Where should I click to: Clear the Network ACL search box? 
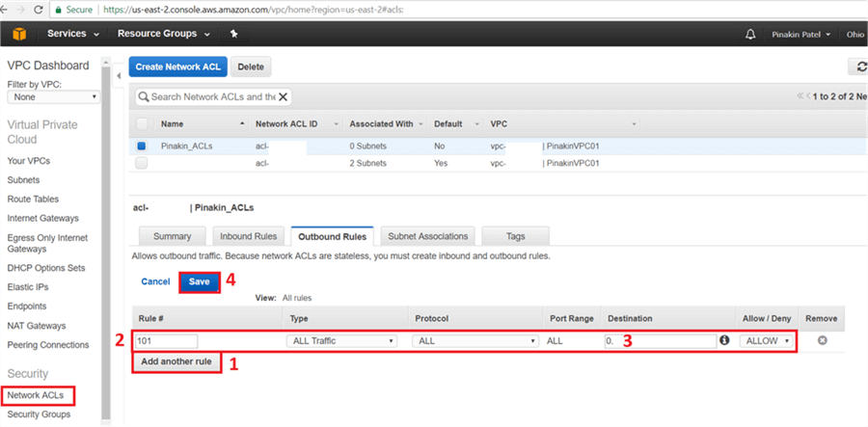283,96
